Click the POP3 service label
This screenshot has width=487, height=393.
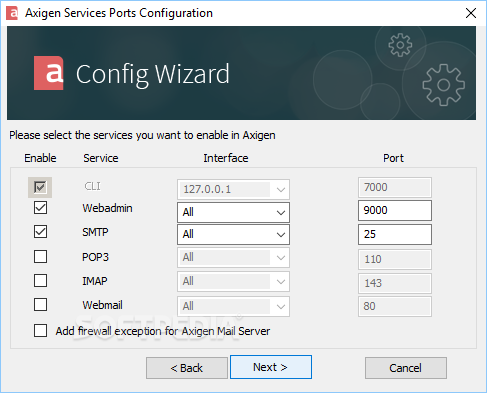(95, 257)
